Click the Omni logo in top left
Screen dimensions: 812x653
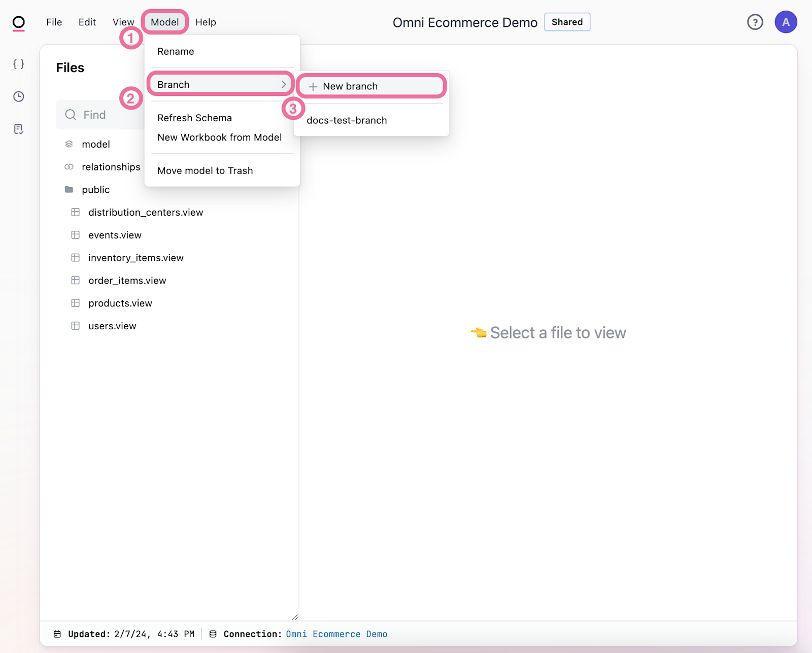pyautogui.click(x=18, y=21)
